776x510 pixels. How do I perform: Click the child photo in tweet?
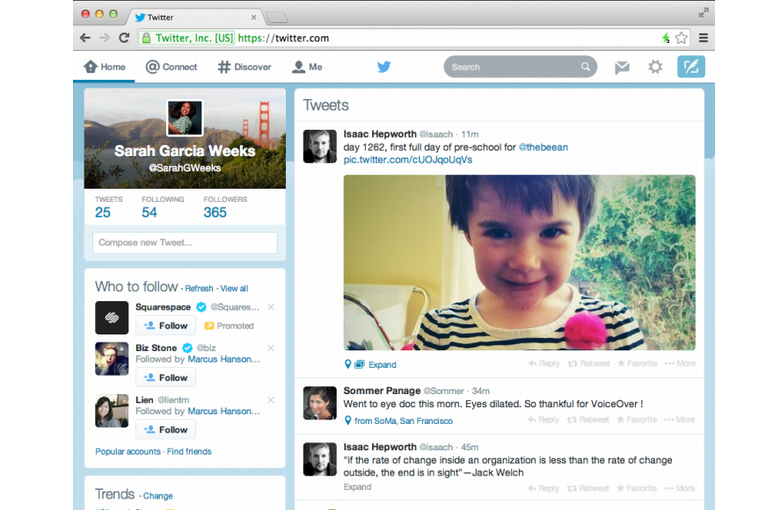[x=519, y=263]
